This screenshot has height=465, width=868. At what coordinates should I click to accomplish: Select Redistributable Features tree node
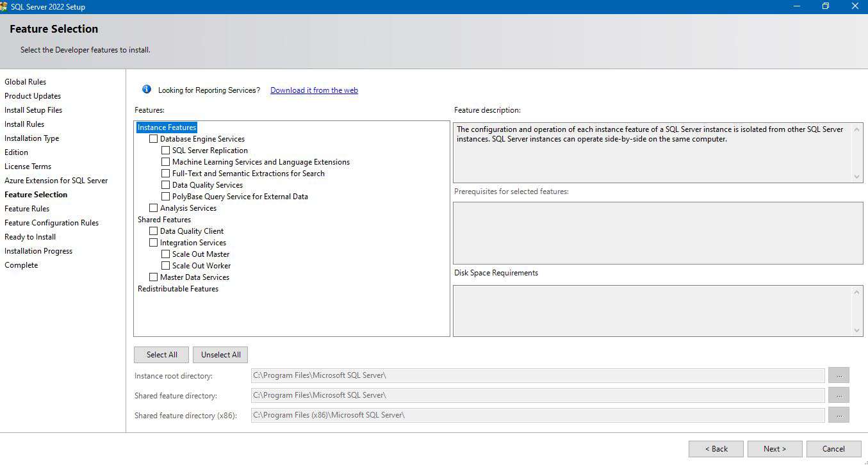point(178,289)
